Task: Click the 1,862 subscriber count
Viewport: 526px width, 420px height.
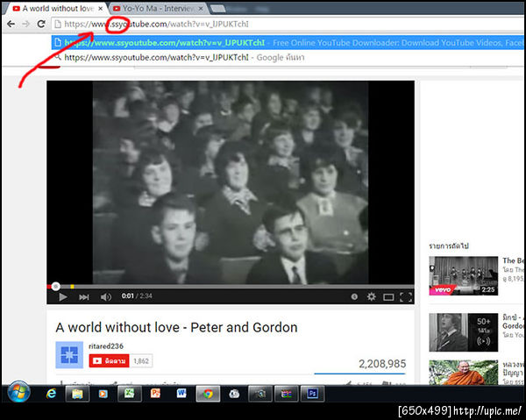Action: click(x=141, y=361)
